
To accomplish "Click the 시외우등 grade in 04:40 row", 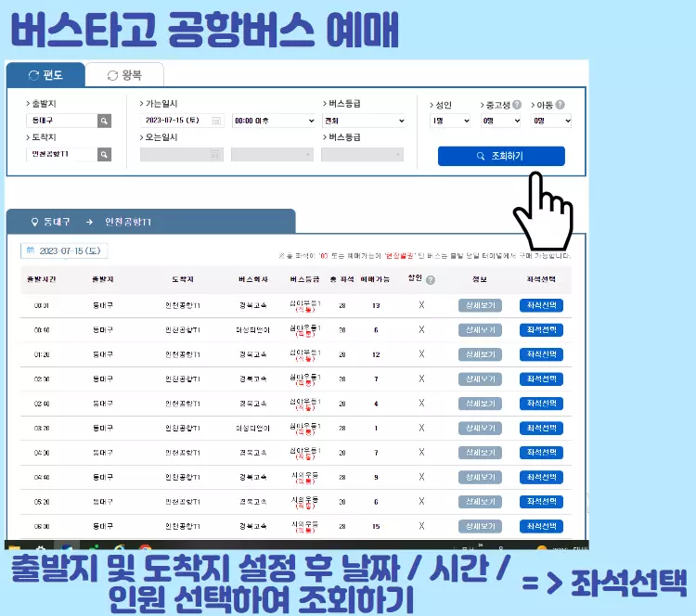I will click(x=305, y=477).
